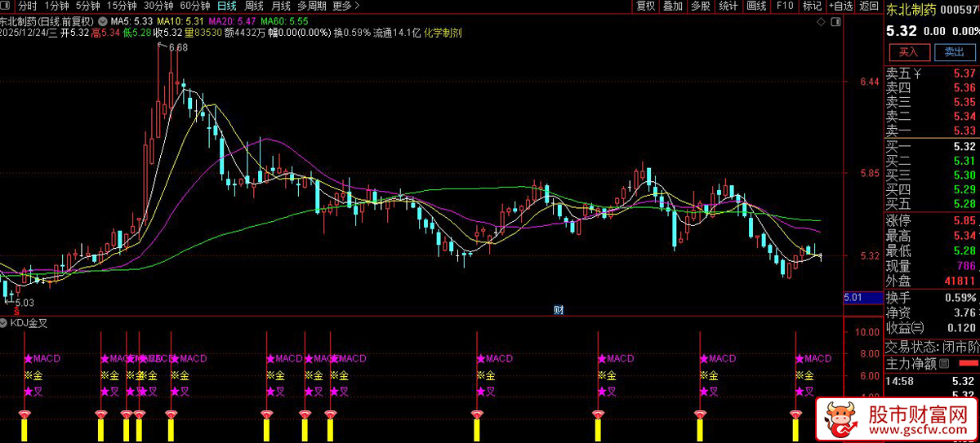
Task: Click 卖三 price 5.35
Action: [964, 103]
